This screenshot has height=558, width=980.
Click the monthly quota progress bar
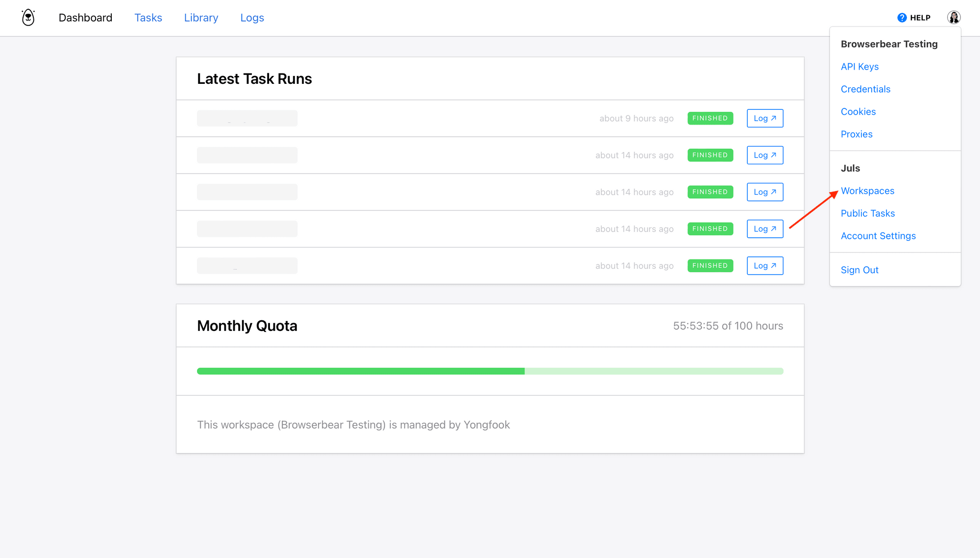[x=490, y=371]
